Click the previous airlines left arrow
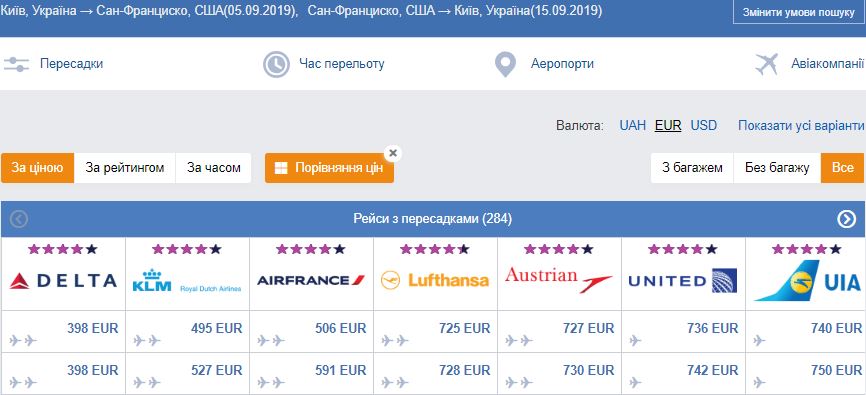The height and width of the screenshot is (395, 866). (19, 219)
